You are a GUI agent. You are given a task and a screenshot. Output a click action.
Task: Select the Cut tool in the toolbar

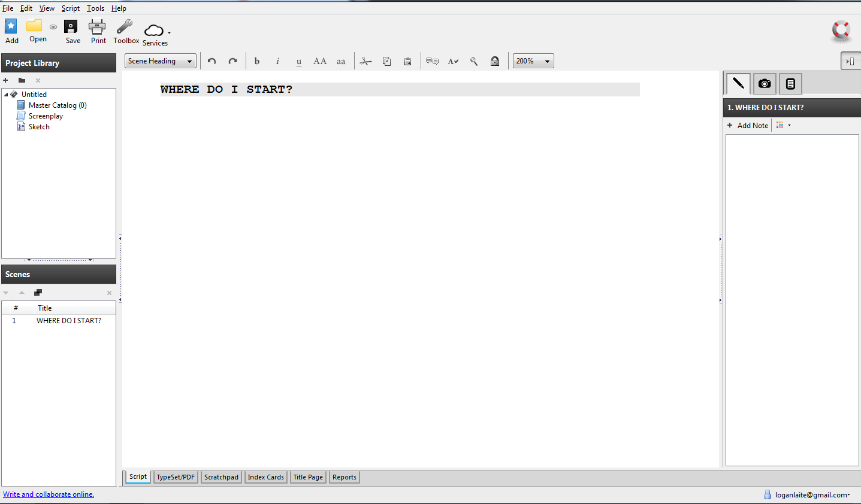point(365,60)
